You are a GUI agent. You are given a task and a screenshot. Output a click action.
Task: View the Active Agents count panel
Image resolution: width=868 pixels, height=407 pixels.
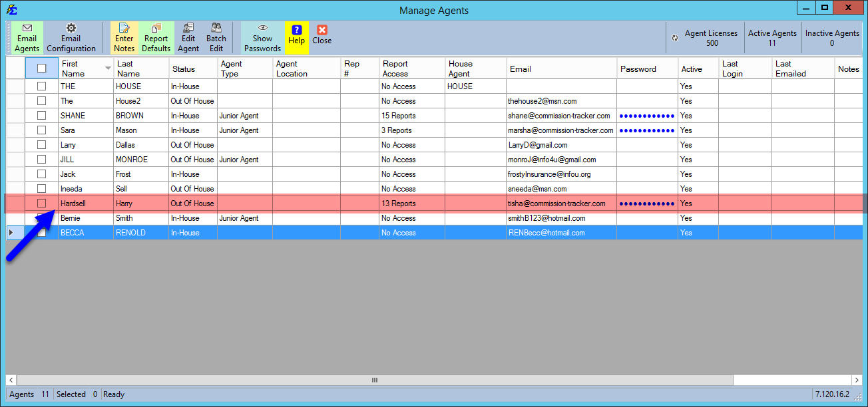(772, 37)
